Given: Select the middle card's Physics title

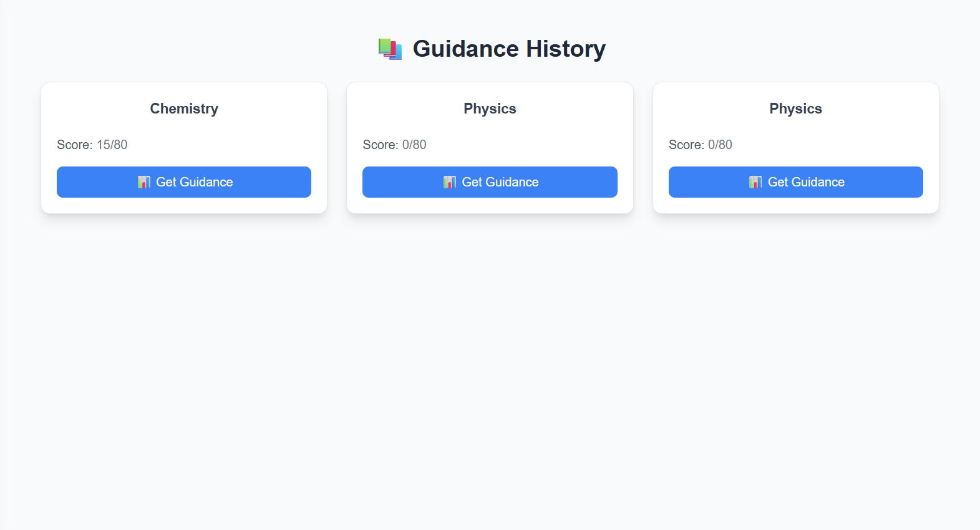Looking at the screenshot, I should (490, 108).
